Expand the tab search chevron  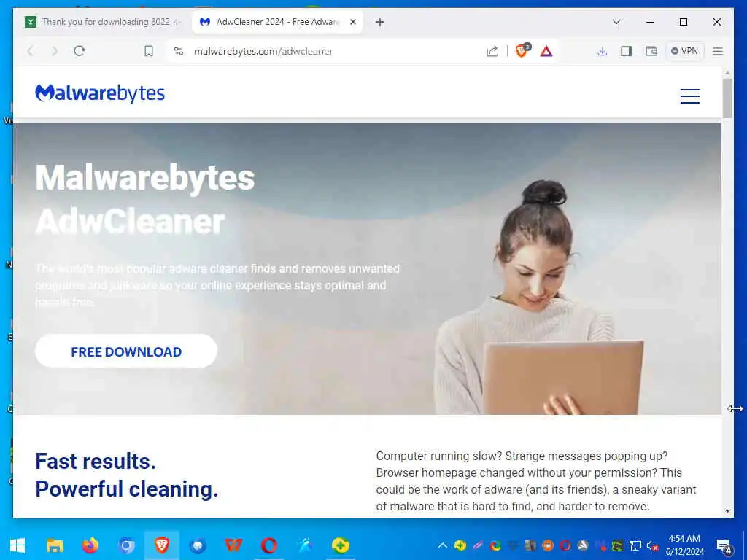pyautogui.click(x=616, y=22)
